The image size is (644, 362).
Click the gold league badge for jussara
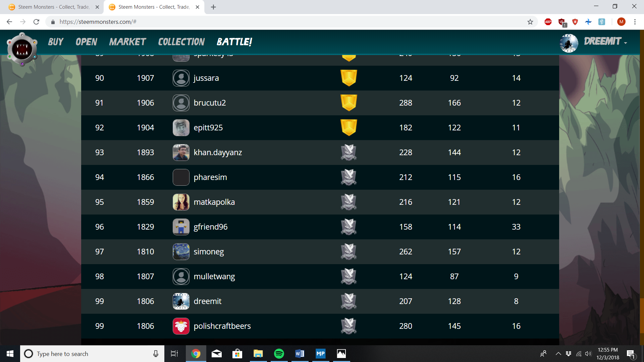click(x=349, y=78)
